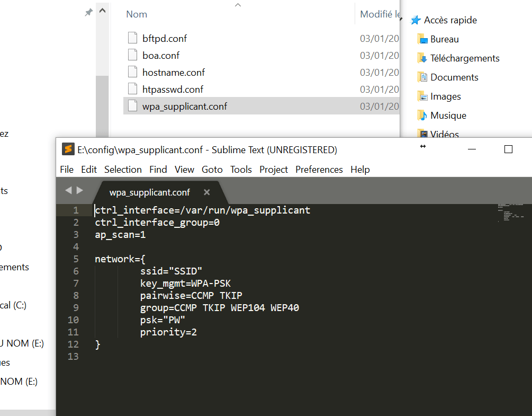The width and height of the screenshot is (532, 416).
Task: Open the Help menu
Action: tap(360, 170)
